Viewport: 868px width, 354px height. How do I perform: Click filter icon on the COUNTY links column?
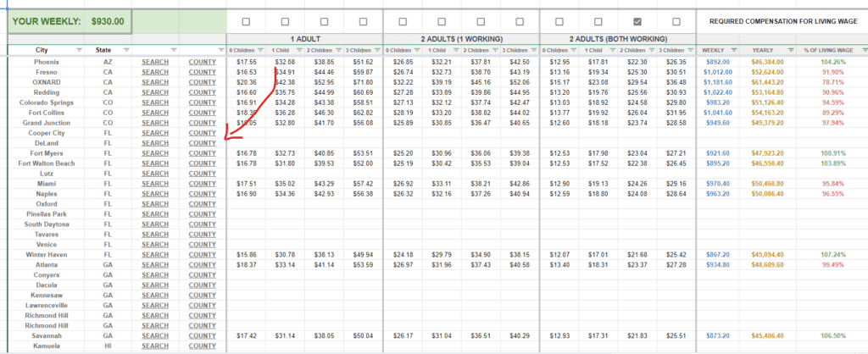tap(220, 50)
